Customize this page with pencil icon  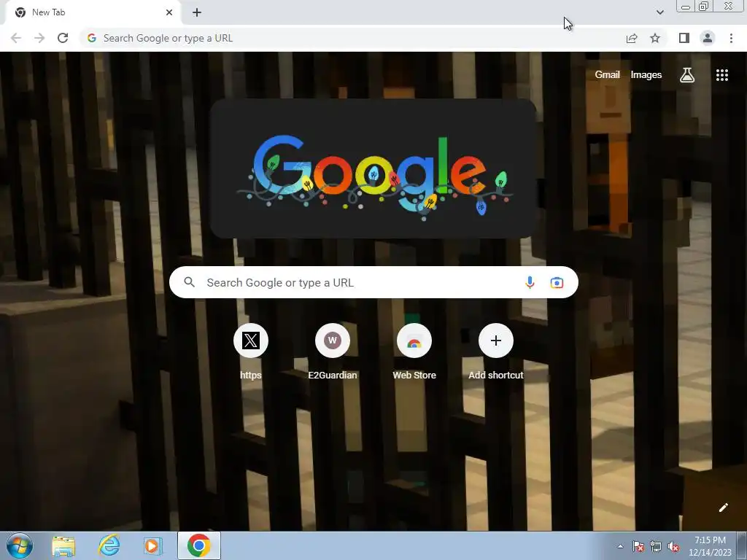pos(723,507)
